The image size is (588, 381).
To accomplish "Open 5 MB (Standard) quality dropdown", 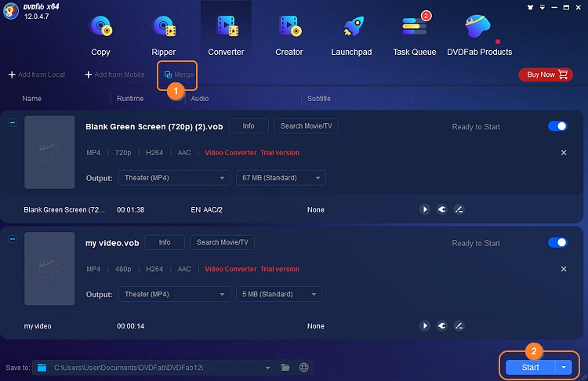I will tap(279, 294).
